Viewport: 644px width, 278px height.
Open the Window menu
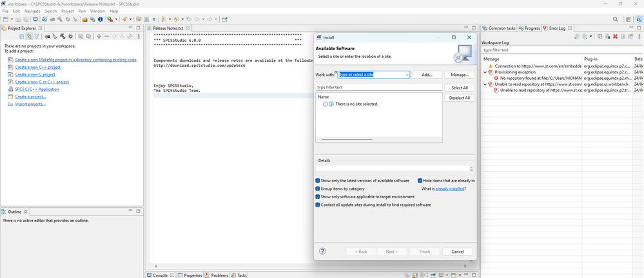(x=97, y=11)
